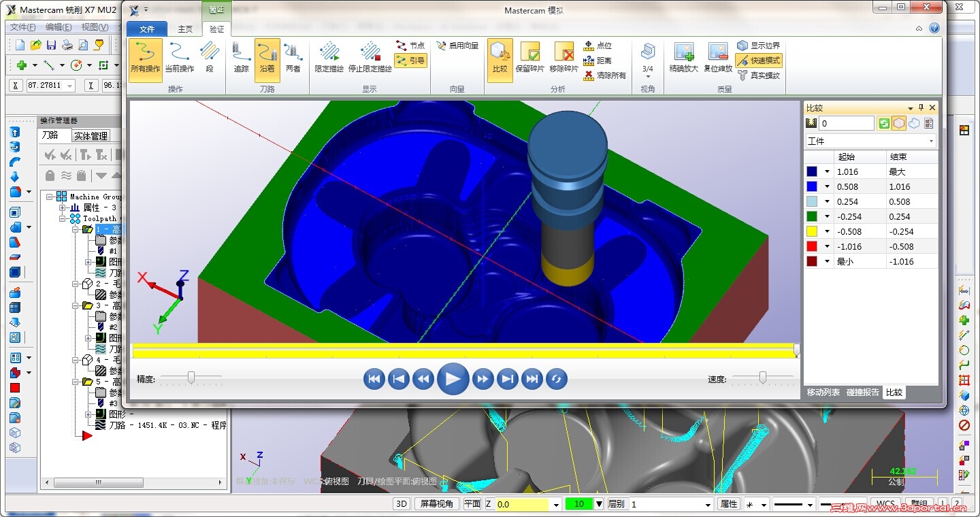Image resolution: width=980 pixels, height=517 pixels.
Task: Click 屏幕视角 button in status bar
Action: click(x=436, y=504)
